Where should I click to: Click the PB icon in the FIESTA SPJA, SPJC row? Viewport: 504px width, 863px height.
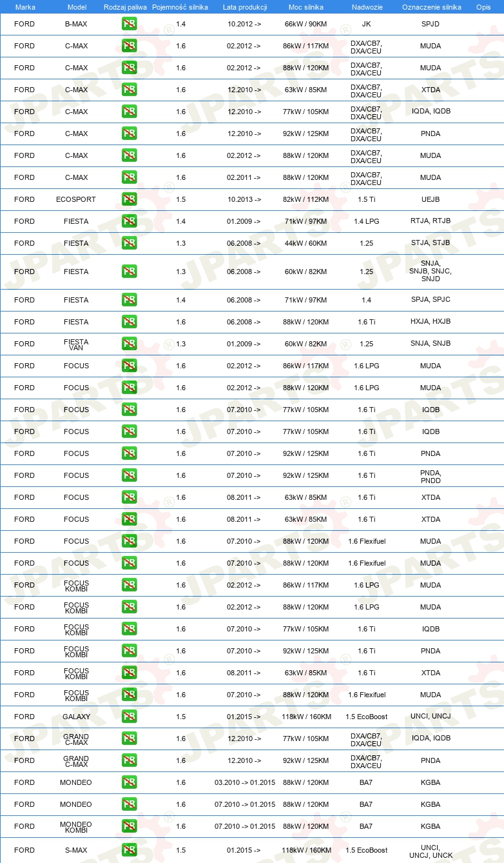tap(130, 300)
